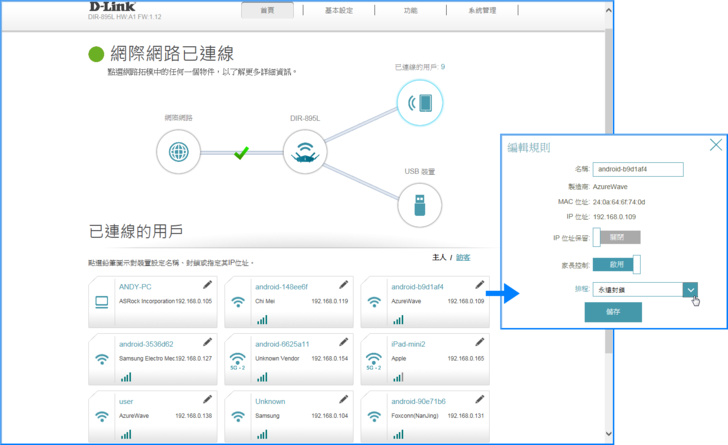The width and height of the screenshot is (728, 445).
Task: Expand the 排程 schedule dropdown arrow
Action: click(690, 289)
